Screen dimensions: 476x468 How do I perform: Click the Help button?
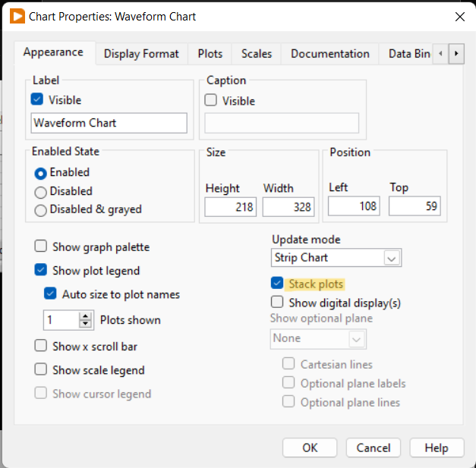[437, 448]
